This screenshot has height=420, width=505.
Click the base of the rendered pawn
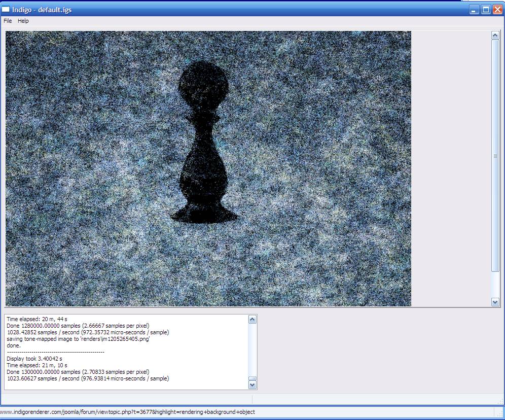pos(205,215)
